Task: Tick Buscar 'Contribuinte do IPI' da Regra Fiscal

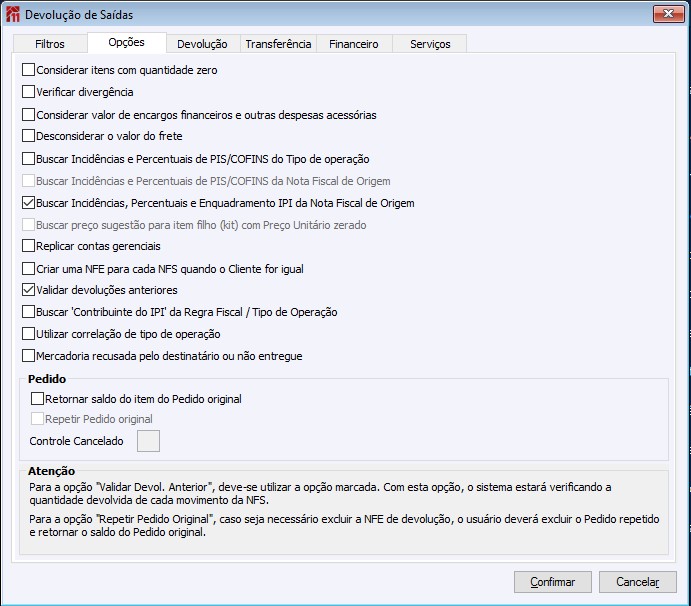Action: click(x=29, y=312)
